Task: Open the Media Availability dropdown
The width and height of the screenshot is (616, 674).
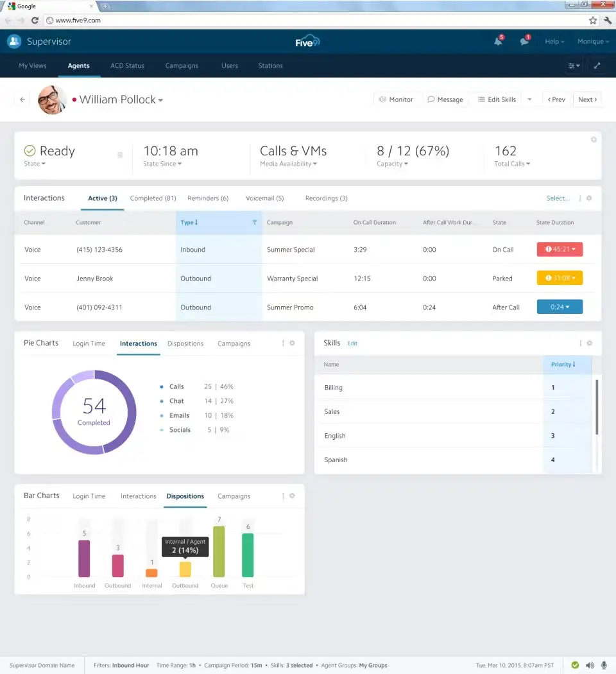Action: point(288,164)
